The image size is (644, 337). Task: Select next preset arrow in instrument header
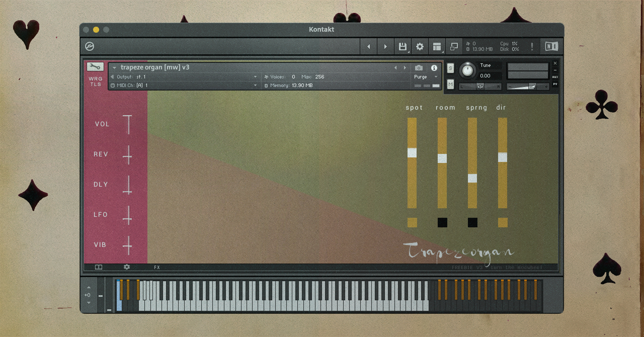click(405, 68)
